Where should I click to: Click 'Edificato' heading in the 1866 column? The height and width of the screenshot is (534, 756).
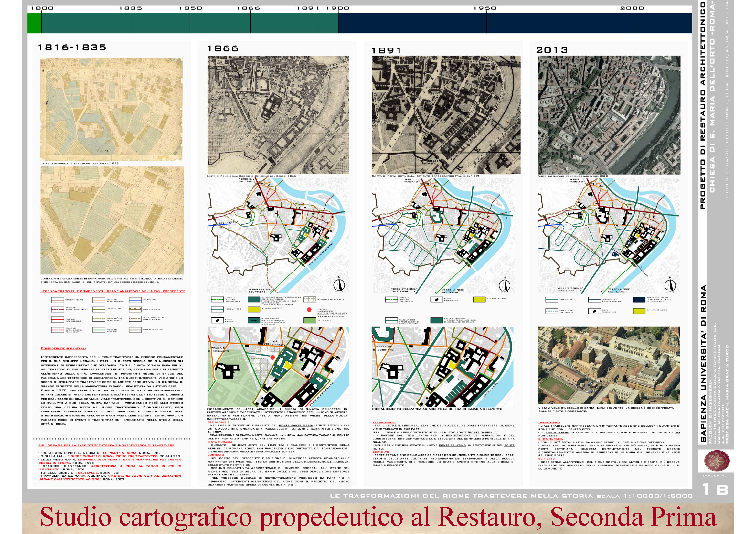pyautogui.click(x=216, y=455)
